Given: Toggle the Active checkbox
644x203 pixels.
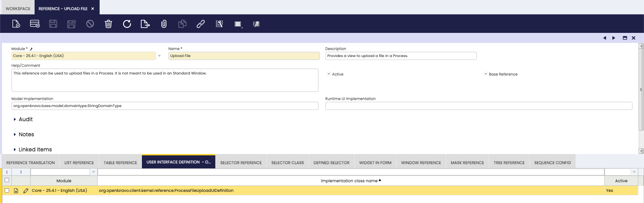Looking at the screenshot, I should (x=329, y=74).
